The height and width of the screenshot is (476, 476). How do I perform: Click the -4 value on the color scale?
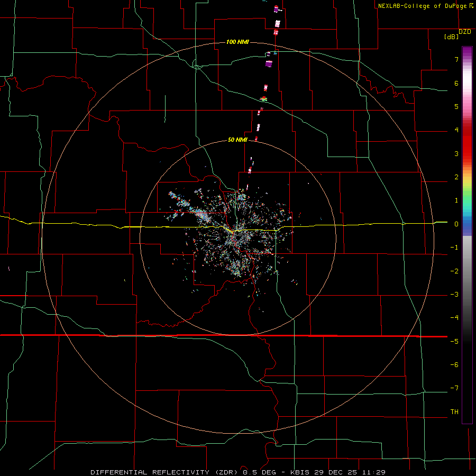click(454, 318)
